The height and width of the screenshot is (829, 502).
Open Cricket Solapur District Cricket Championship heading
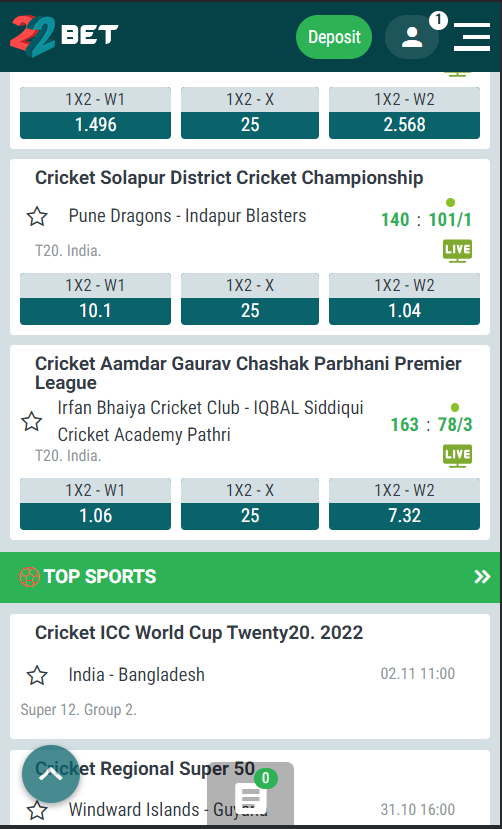tap(229, 178)
